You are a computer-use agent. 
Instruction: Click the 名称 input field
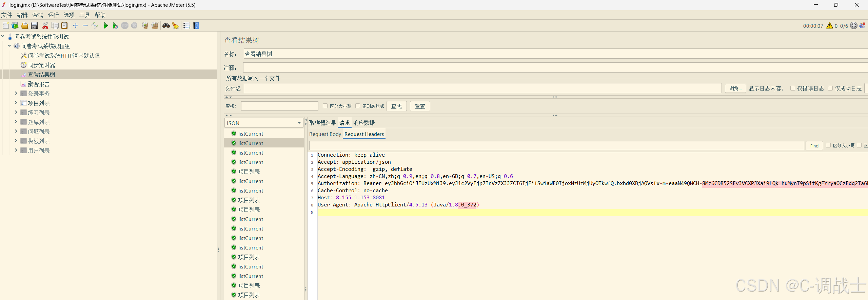click(x=556, y=54)
